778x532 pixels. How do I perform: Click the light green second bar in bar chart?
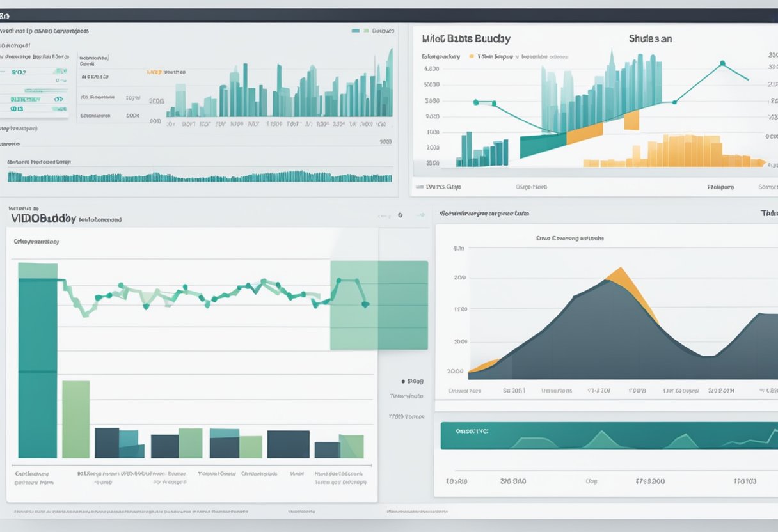(75, 419)
